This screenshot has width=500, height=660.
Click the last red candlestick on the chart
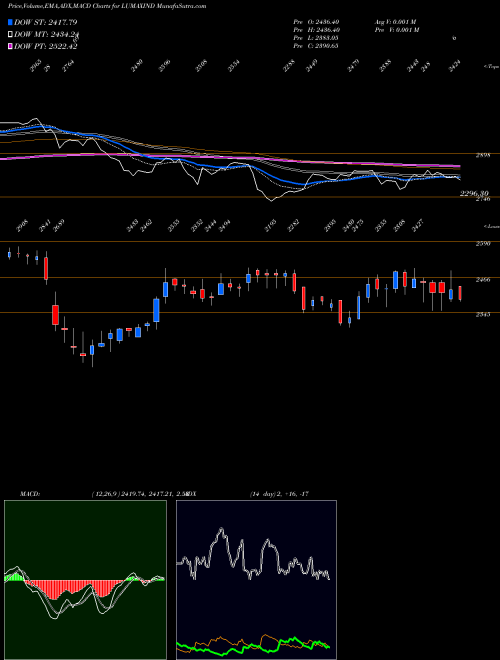460,293
